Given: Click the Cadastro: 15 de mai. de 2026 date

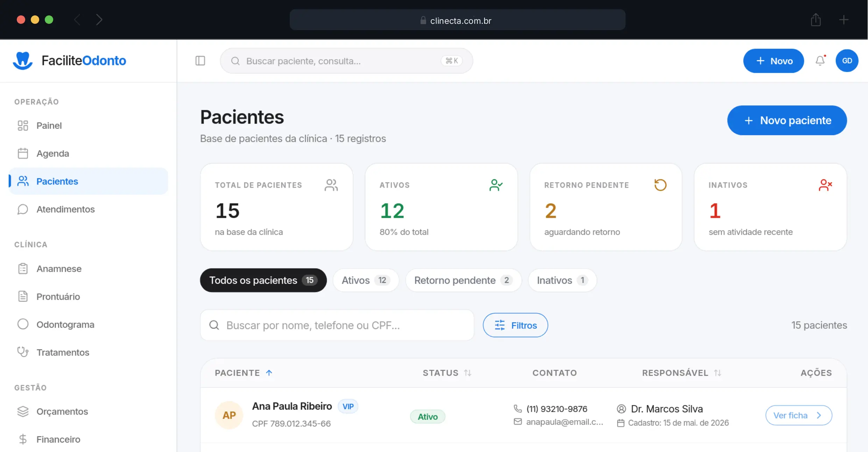Looking at the screenshot, I should coord(678,423).
